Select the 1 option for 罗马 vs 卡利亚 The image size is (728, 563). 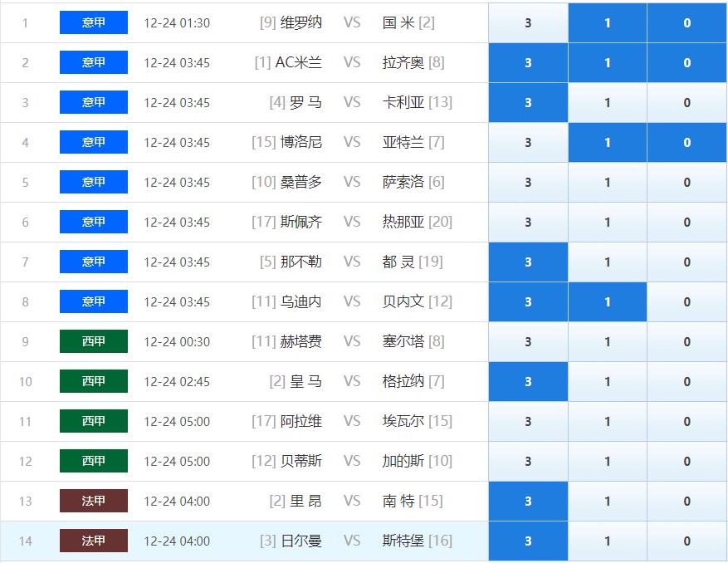(x=608, y=103)
